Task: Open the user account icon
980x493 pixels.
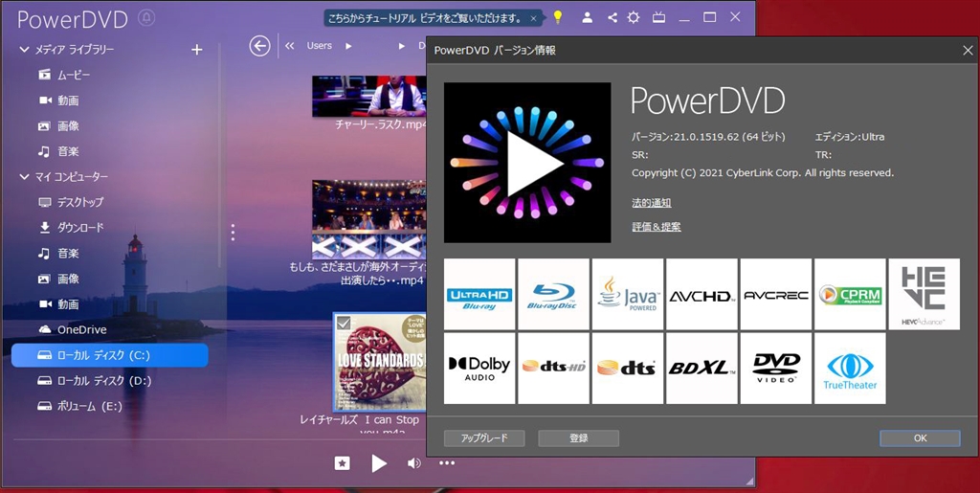Action: point(588,17)
